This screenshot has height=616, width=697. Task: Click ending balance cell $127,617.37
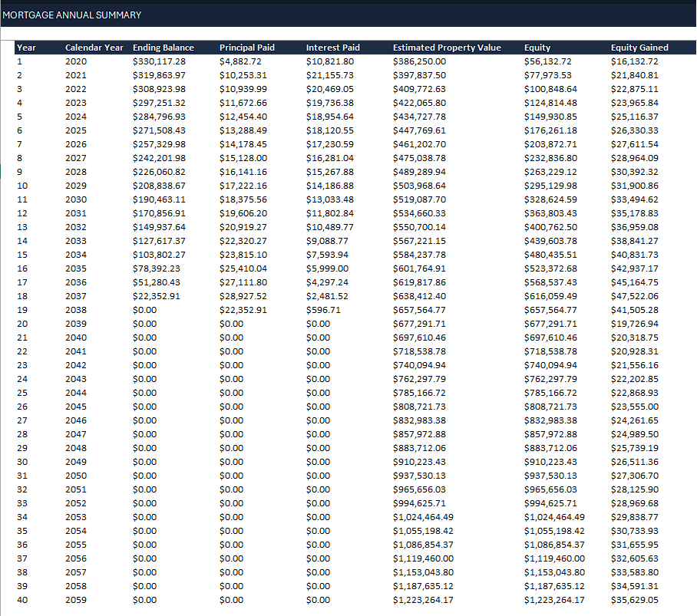[159, 241]
